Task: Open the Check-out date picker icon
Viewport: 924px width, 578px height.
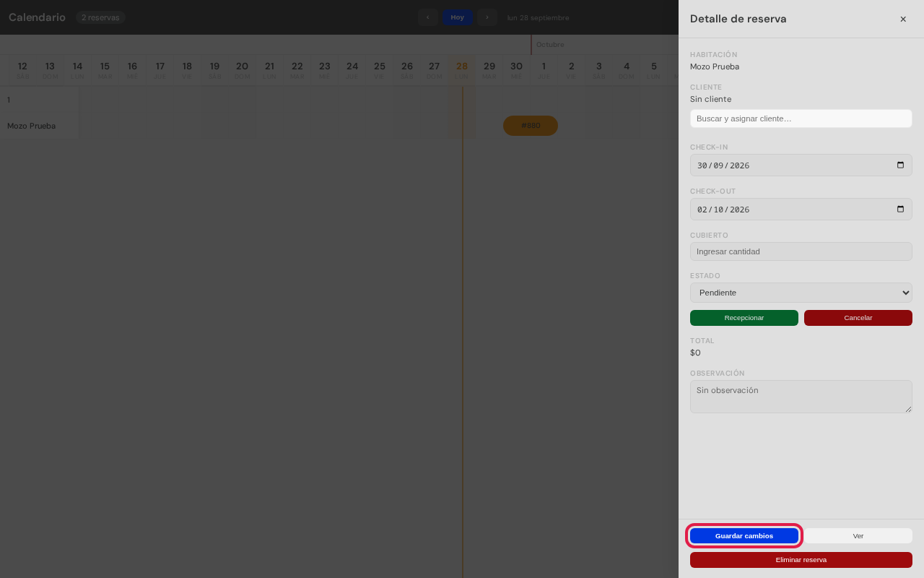Action: [900, 209]
